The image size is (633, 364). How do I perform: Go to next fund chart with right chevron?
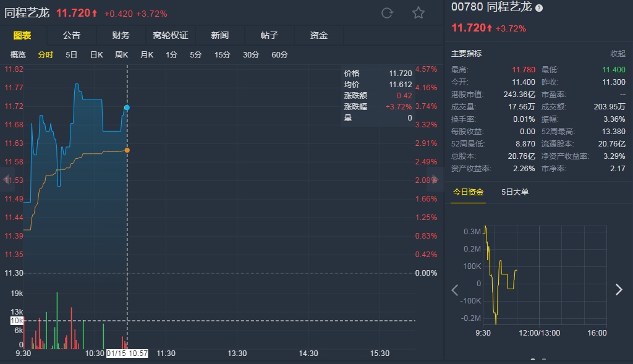tap(619, 289)
